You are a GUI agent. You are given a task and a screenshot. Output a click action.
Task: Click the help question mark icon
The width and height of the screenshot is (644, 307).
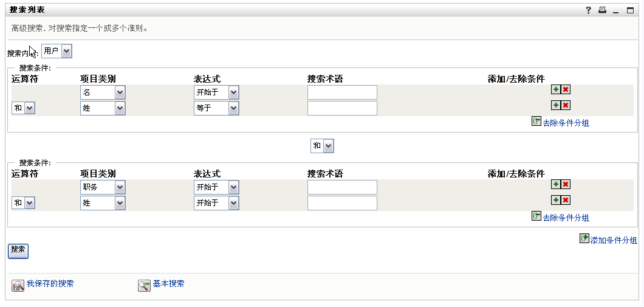pyautogui.click(x=588, y=10)
